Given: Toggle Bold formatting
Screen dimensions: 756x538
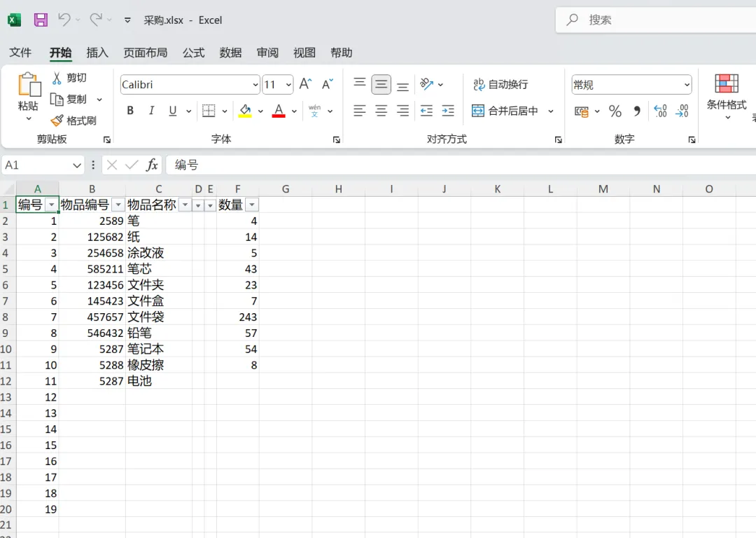Looking at the screenshot, I should point(130,111).
